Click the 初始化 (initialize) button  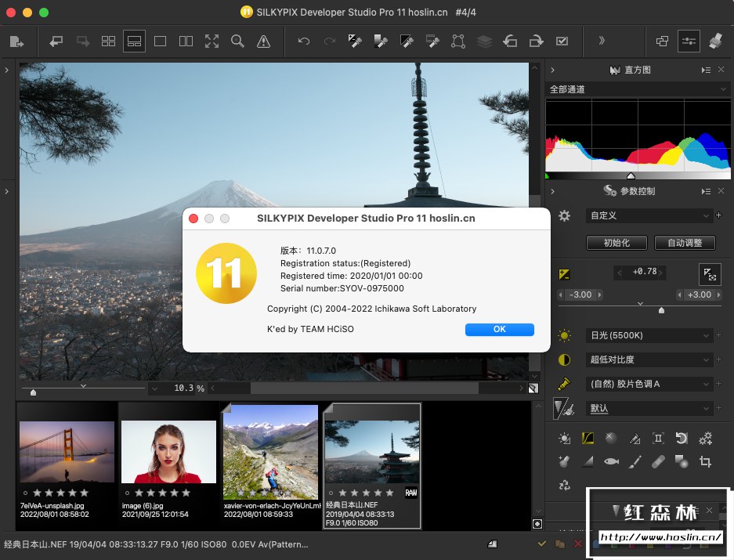click(x=615, y=243)
